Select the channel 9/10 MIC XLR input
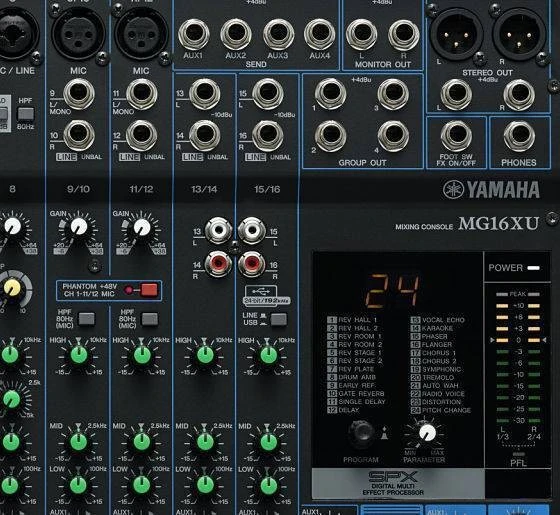Viewport: 560px width, 515px height. pyautogui.click(x=79, y=34)
